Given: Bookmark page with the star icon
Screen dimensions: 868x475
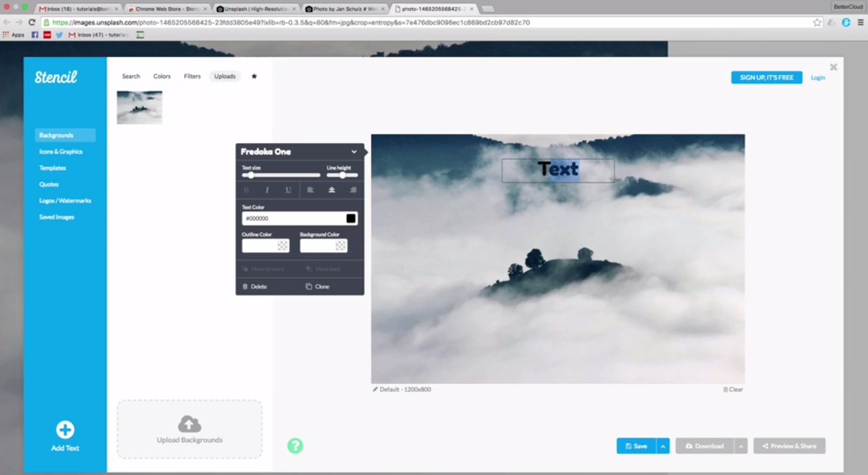Looking at the screenshot, I should pos(817,22).
